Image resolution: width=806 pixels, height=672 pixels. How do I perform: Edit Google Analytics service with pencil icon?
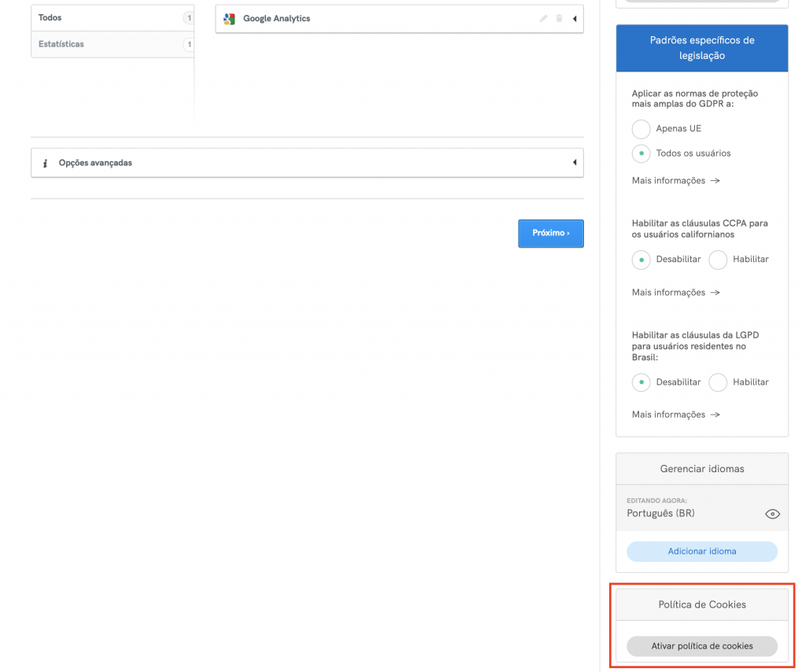click(x=543, y=19)
